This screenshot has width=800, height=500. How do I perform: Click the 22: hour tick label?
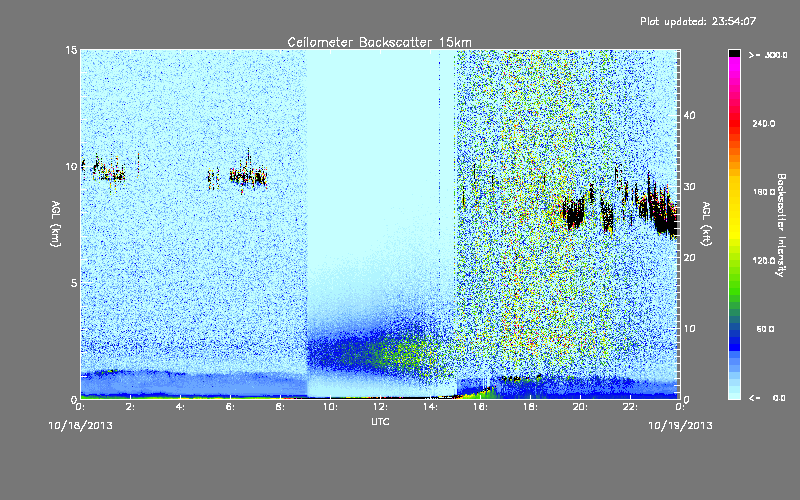[x=630, y=407]
